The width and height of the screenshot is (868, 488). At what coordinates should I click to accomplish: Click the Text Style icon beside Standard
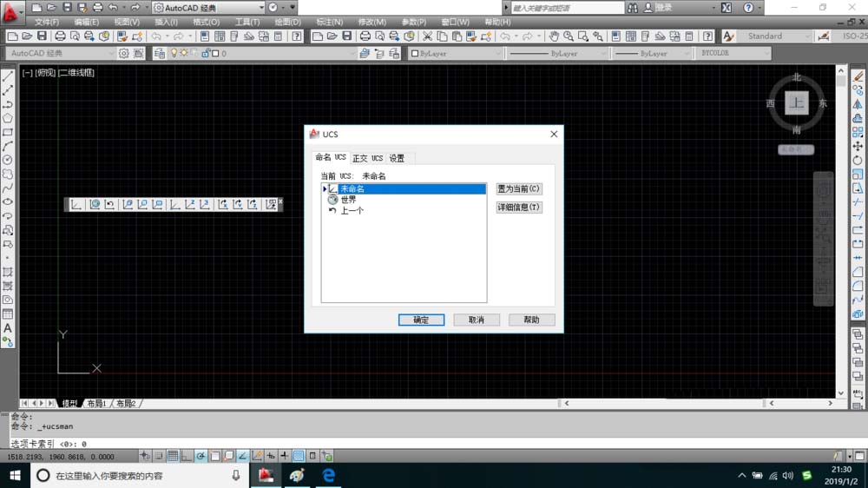tap(728, 36)
